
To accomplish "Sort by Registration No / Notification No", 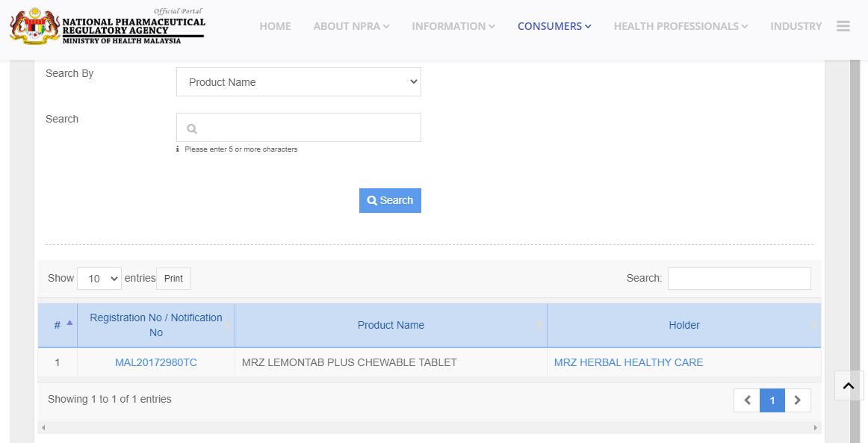I will click(156, 325).
